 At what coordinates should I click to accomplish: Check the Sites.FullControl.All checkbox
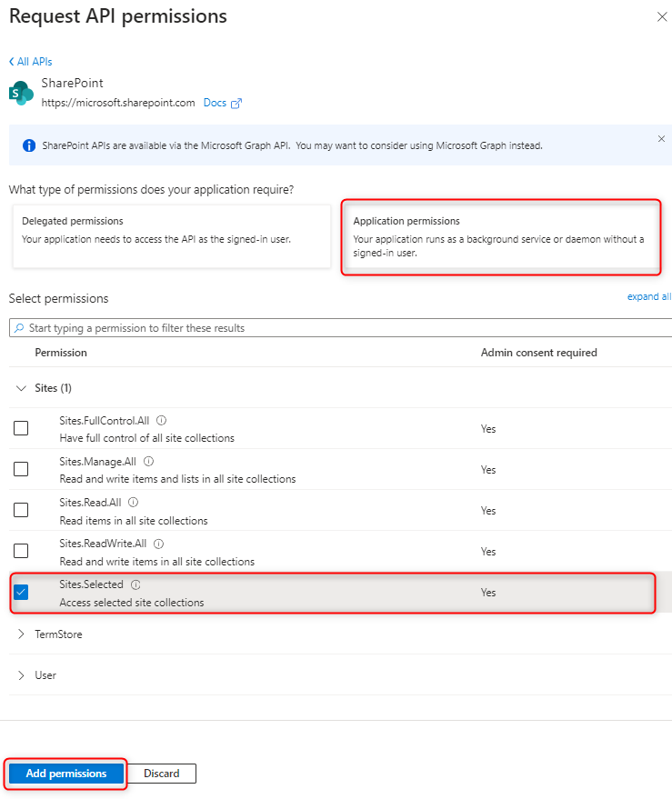(x=21, y=428)
